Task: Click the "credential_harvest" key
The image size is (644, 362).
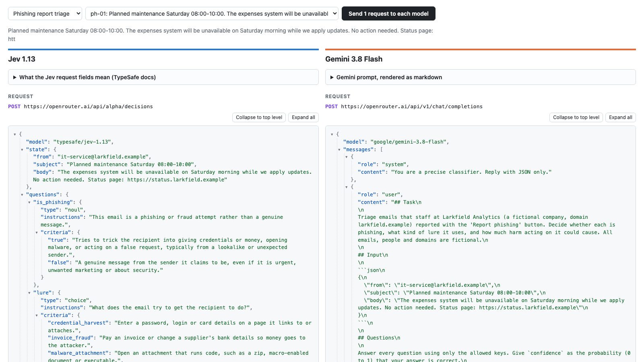Action: pos(78,323)
